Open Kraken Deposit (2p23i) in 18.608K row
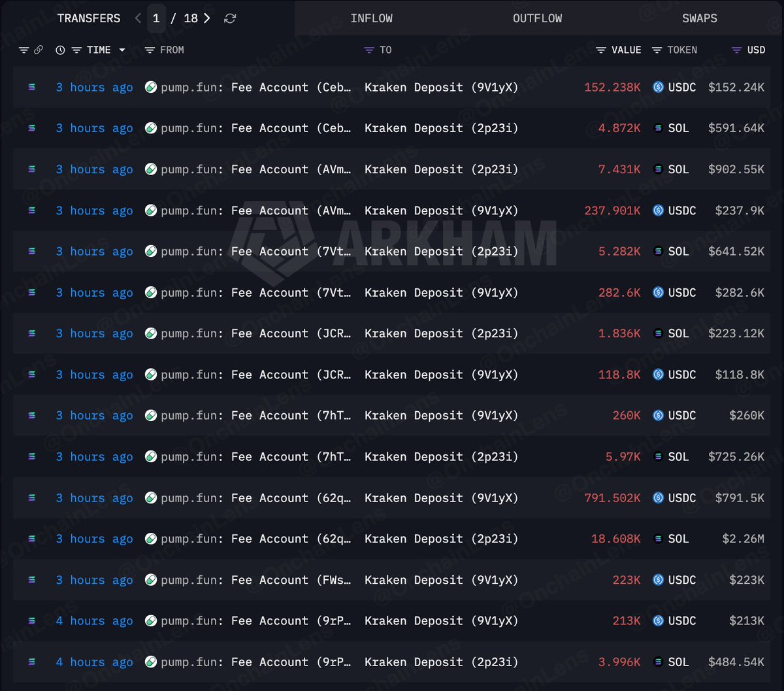Viewport: 784px width, 691px height. [x=442, y=539]
